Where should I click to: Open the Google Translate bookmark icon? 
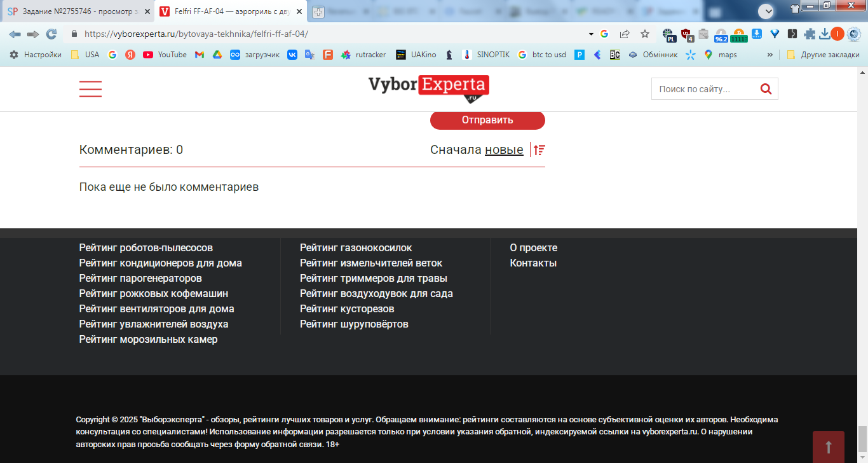[x=309, y=55]
